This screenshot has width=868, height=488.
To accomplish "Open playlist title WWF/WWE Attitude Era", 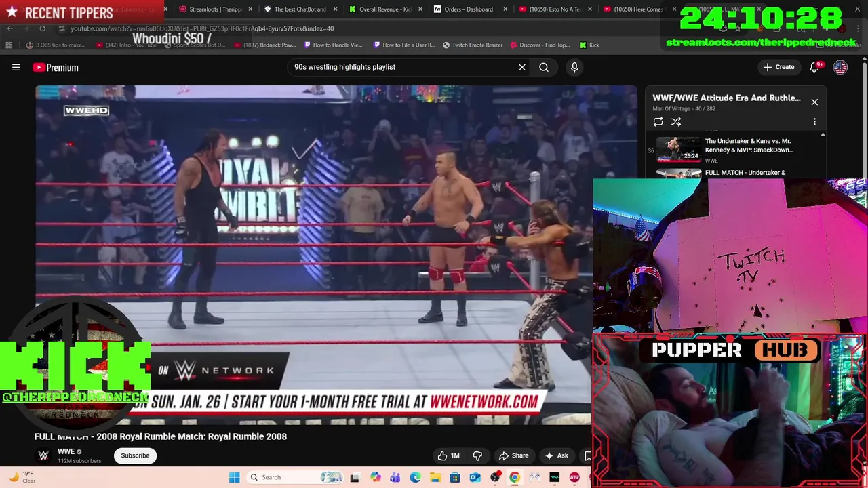I will coord(726,98).
